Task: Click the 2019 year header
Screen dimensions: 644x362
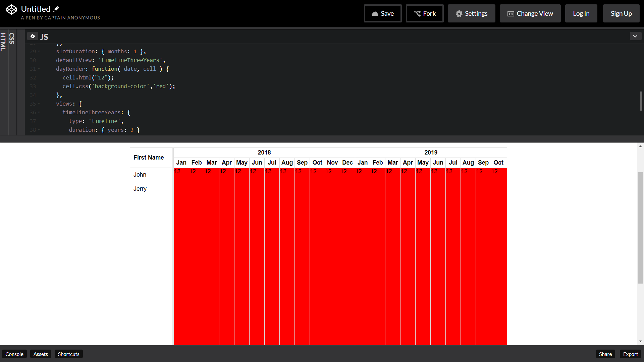Action: point(431,153)
